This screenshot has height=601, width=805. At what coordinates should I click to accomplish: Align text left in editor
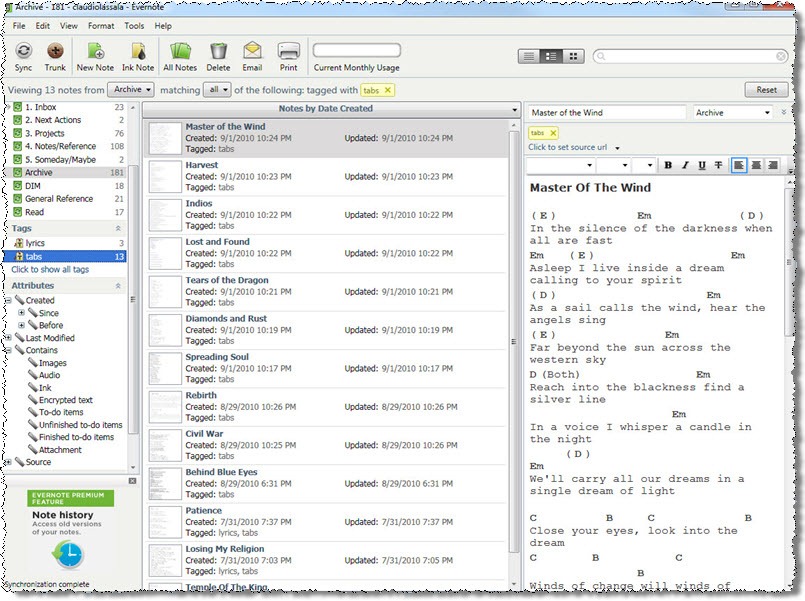[739, 165]
